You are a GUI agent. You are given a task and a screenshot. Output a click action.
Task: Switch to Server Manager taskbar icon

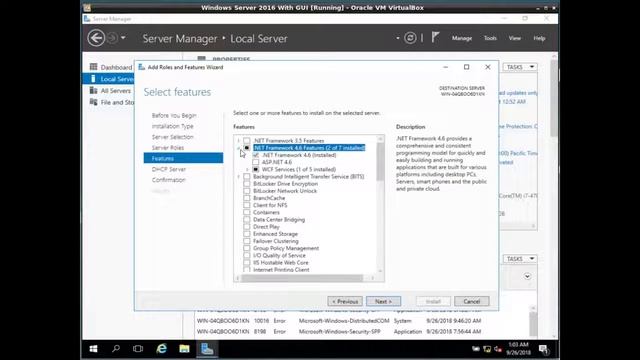[x=207, y=349]
